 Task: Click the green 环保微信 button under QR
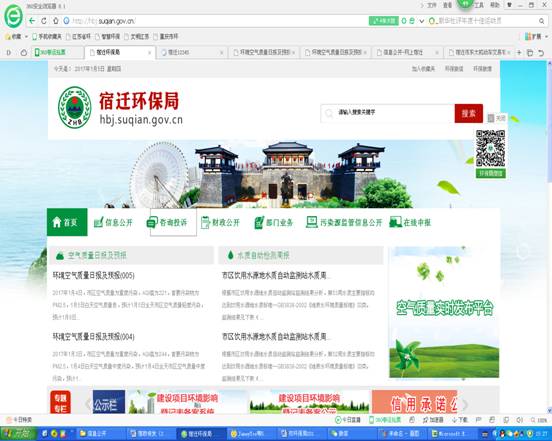[491, 173]
